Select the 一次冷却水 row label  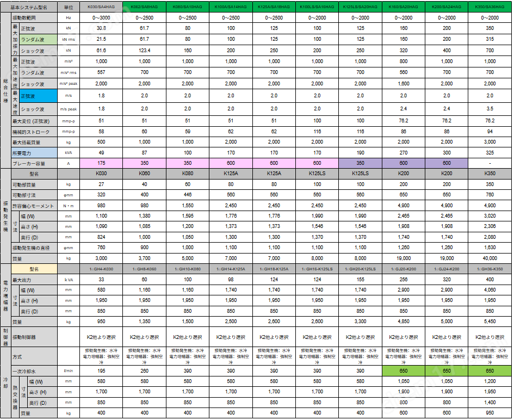(34, 371)
